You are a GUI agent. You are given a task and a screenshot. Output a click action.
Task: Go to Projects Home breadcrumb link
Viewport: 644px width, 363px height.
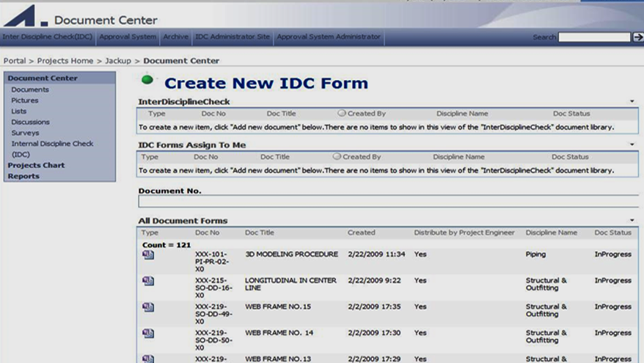pyautogui.click(x=65, y=61)
